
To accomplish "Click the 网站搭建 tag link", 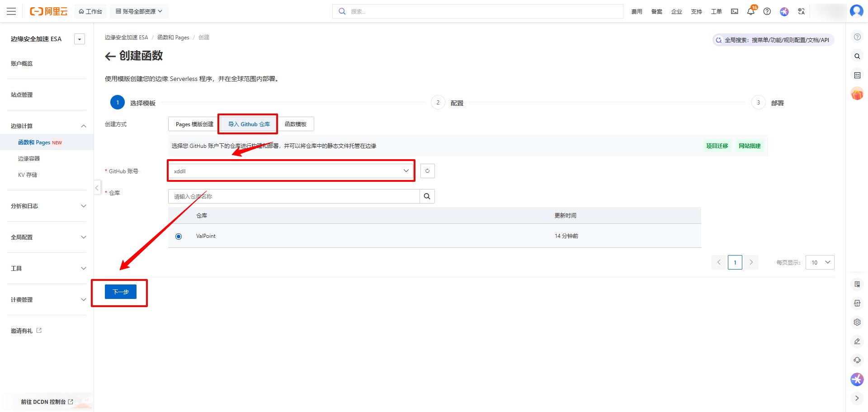I will click(x=750, y=146).
